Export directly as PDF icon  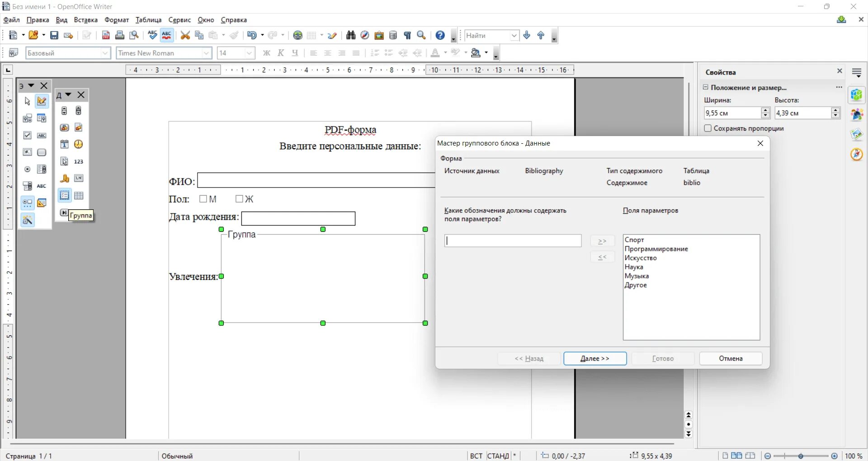point(106,35)
